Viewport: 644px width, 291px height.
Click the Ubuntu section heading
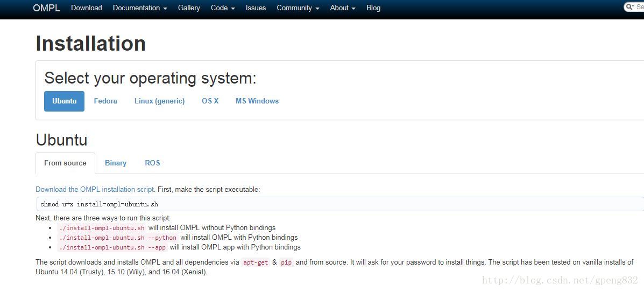pos(62,140)
